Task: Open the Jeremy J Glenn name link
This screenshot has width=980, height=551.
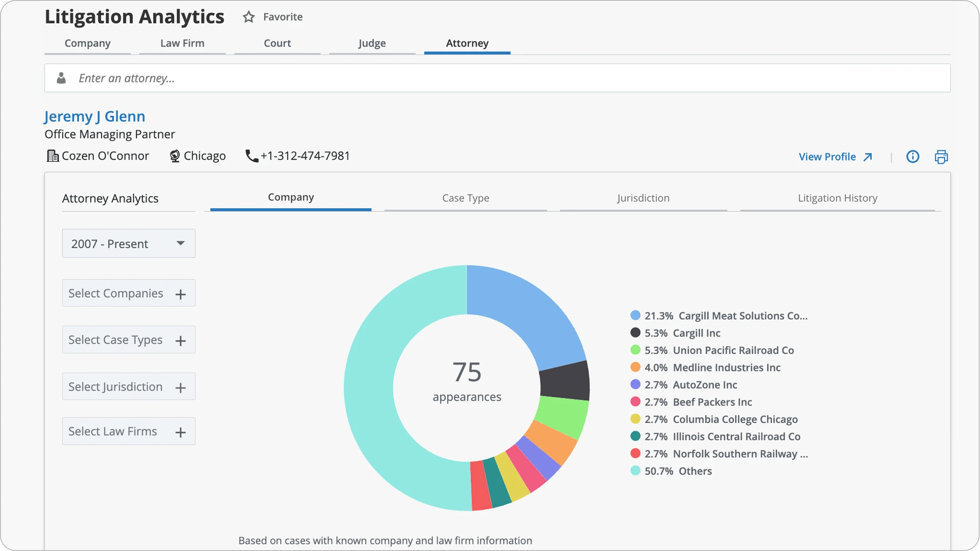Action: pos(95,117)
